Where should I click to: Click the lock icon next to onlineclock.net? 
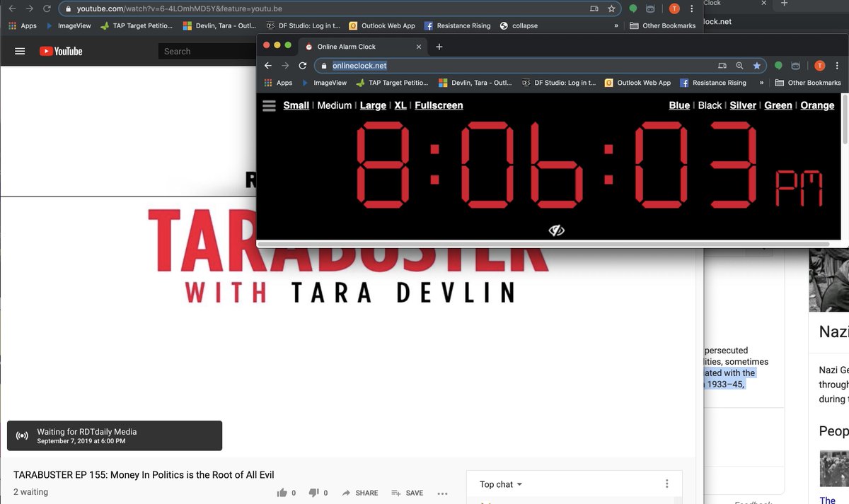pyautogui.click(x=324, y=66)
